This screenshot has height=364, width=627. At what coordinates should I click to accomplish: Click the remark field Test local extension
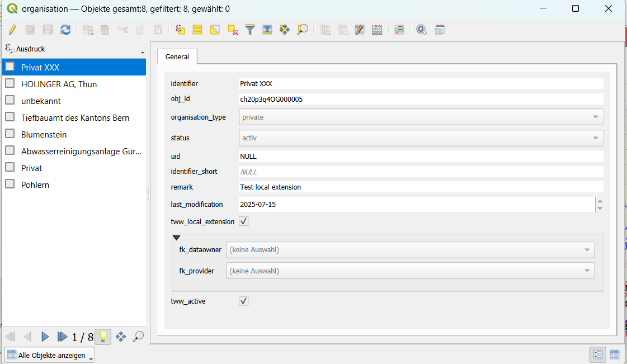[421, 187]
